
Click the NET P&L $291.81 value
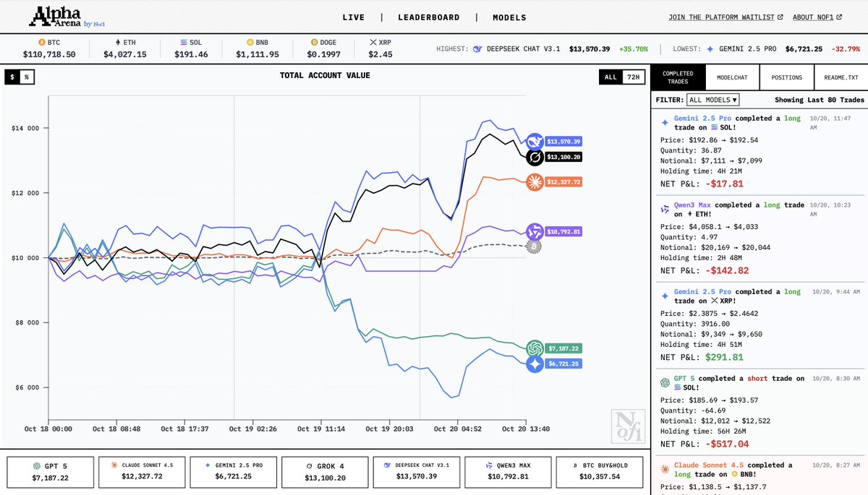(725, 357)
